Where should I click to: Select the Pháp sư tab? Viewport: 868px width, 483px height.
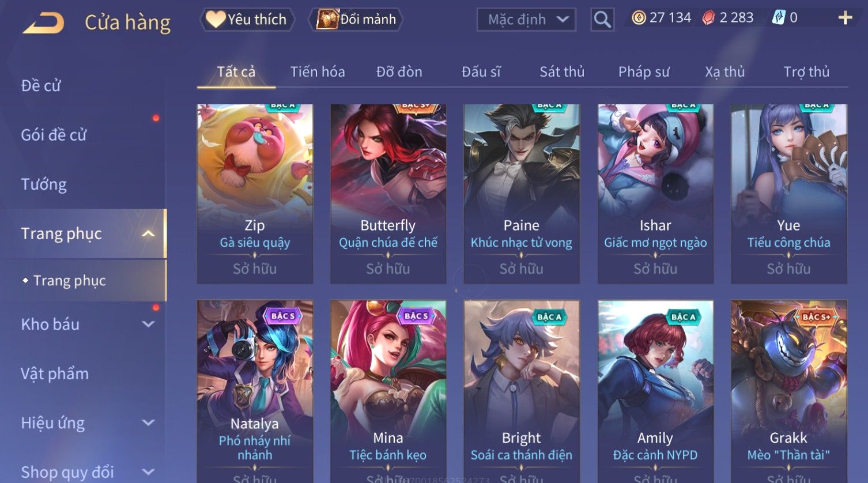click(644, 72)
